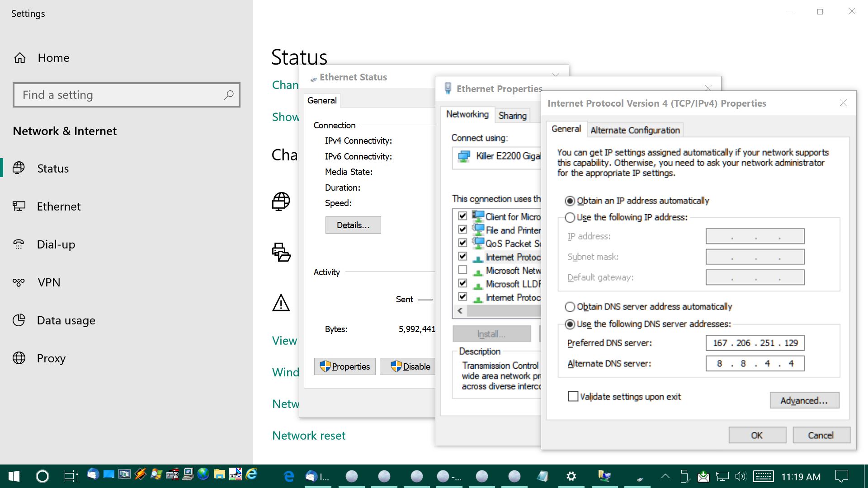The width and height of the screenshot is (868, 488).
Task: Select Obtain DNS server address automatically
Action: (x=570, y=307)
